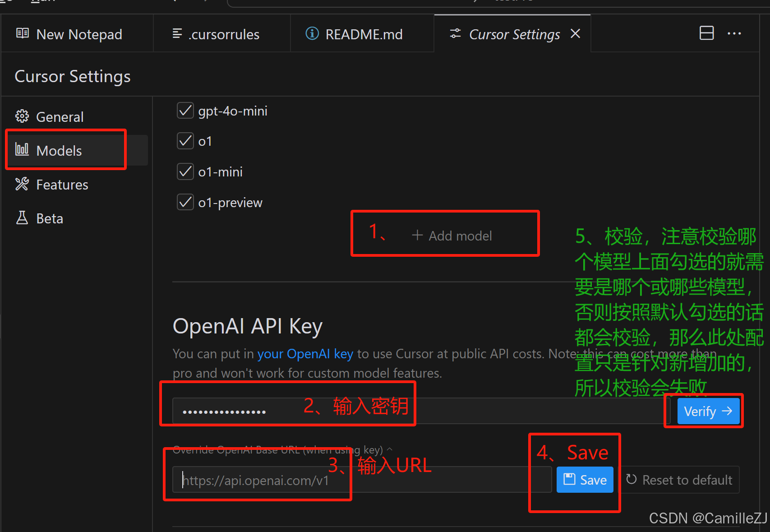Click the General gear icon
Viewport: 770px width, 532px height.
(x=22, y=116)
